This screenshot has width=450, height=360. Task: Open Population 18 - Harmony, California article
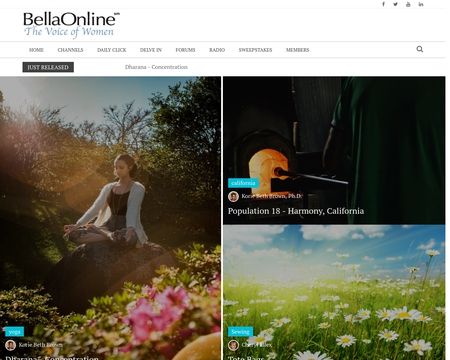[296, 211]
